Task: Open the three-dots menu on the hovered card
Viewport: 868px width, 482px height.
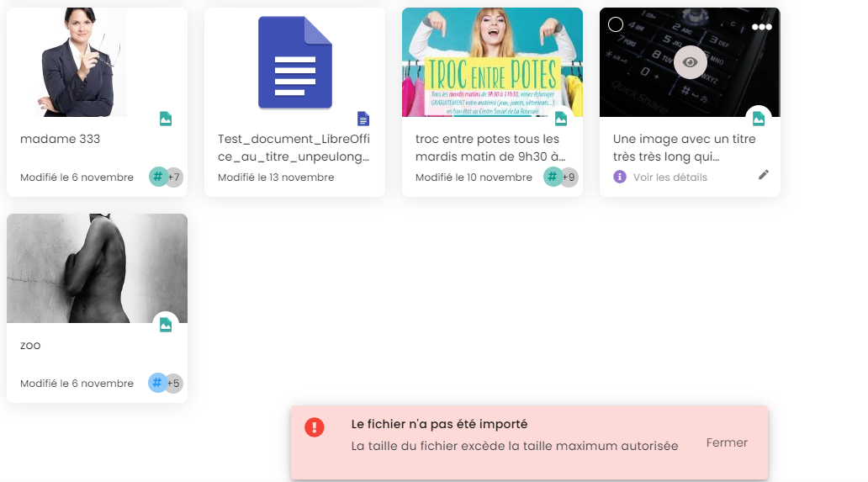Action: [x=761, y=27]
